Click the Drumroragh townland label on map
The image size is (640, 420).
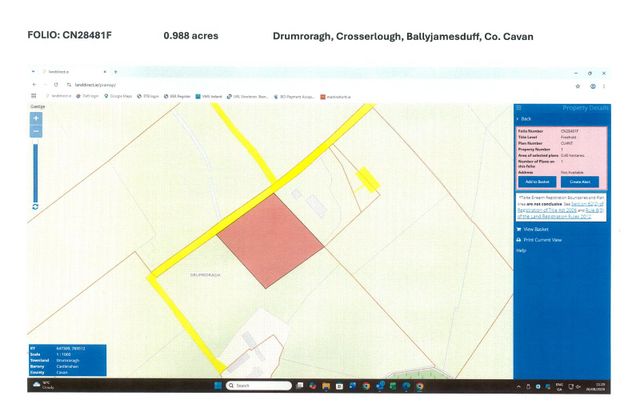tap(205, 275)
